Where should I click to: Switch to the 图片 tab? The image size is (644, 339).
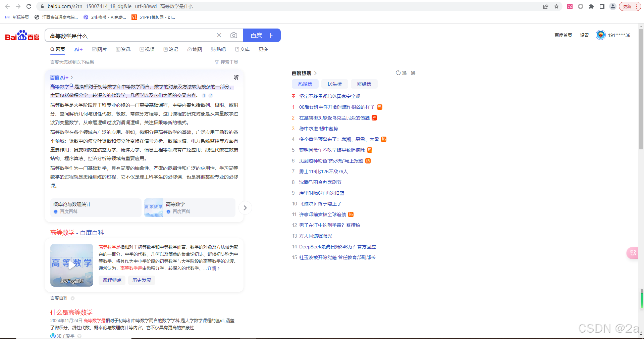click(99, 49)
